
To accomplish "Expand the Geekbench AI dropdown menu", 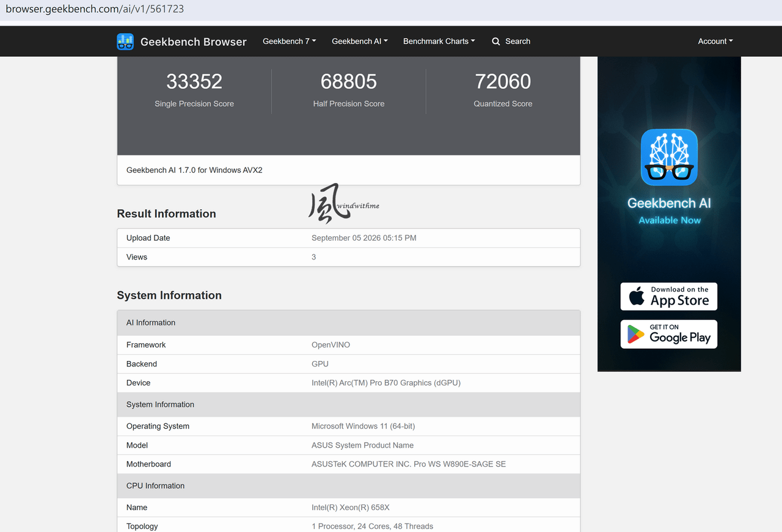I will (x=360, y=42).
